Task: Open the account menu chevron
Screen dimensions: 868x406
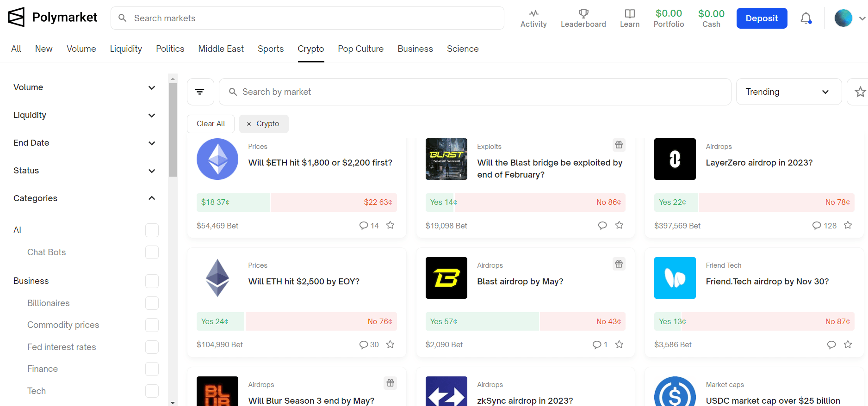Action: 862,18
